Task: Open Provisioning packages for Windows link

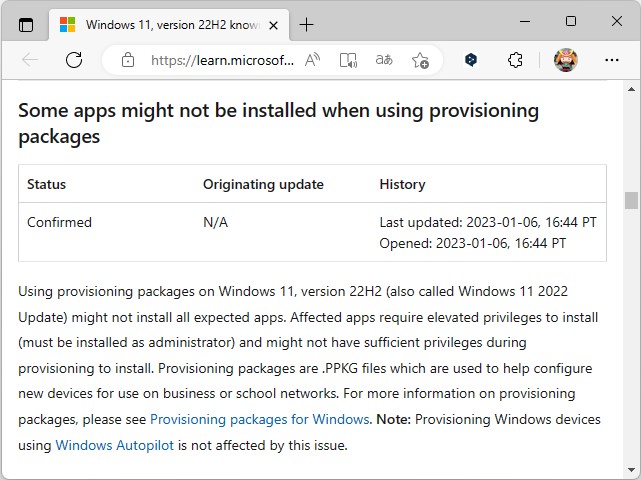Action: point(260,419)
